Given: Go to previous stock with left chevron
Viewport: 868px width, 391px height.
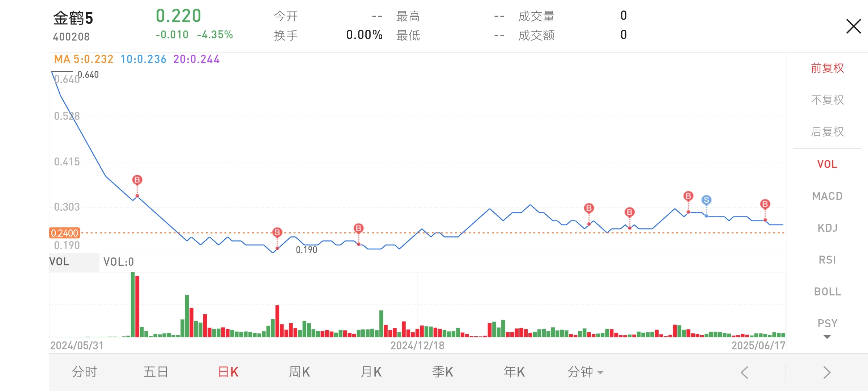Looking at the screenshot, I should click(744, 372).
